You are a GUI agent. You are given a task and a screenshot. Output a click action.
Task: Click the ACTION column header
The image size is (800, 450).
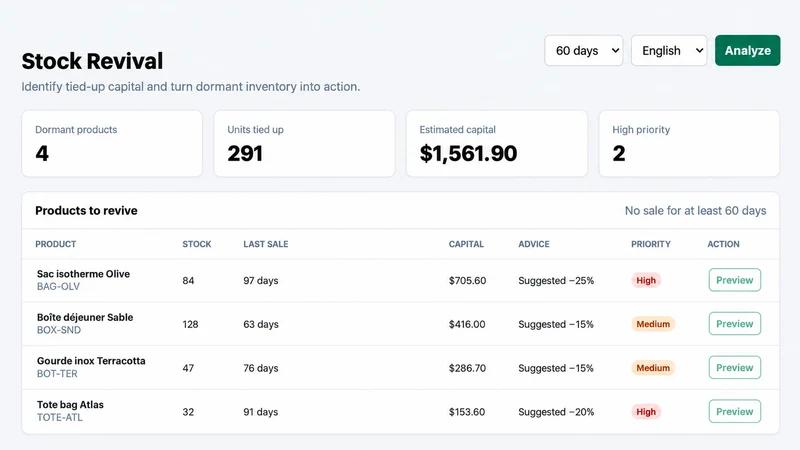(x=723, y=244)
